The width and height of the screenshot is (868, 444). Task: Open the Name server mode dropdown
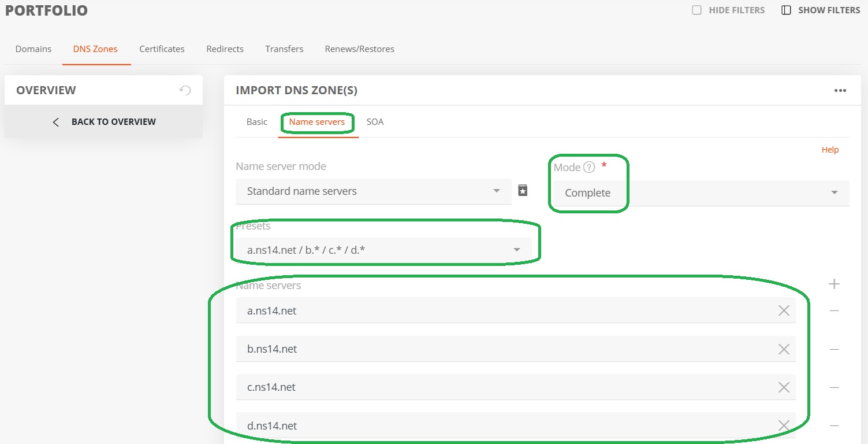click(374, 191)
